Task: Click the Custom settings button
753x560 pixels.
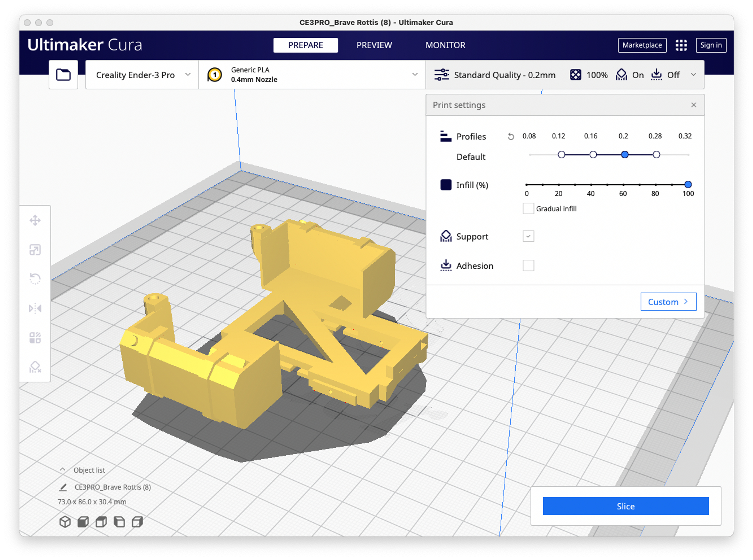Action: (x=668, y=302)
